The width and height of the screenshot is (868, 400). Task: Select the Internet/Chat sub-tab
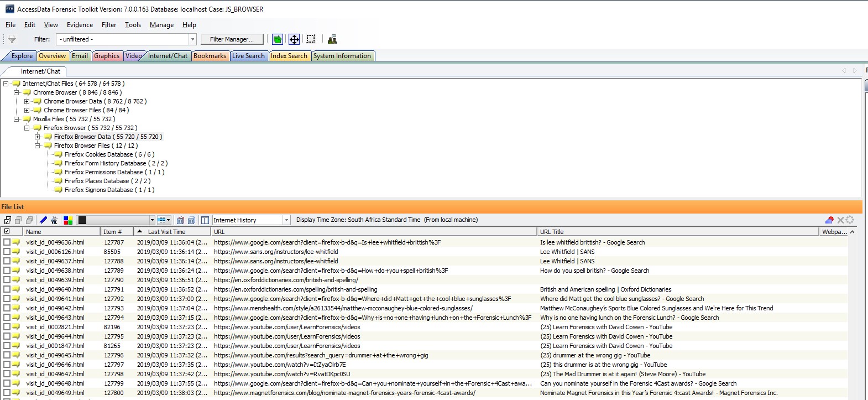click(40, 71)
